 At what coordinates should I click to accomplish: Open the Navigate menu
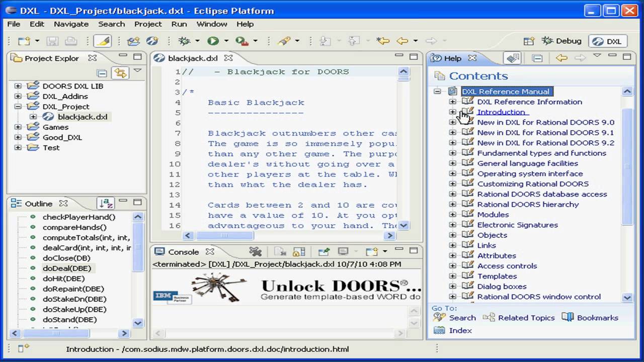pos(71,24)
